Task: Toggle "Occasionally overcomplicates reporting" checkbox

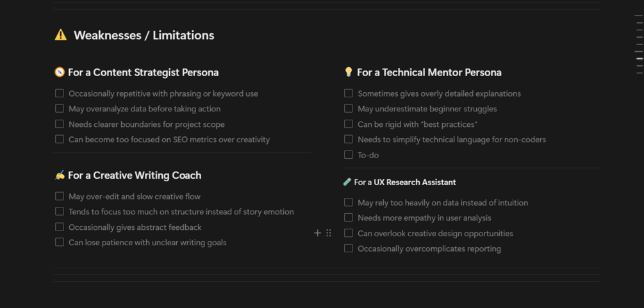Action: pos(349,249)
